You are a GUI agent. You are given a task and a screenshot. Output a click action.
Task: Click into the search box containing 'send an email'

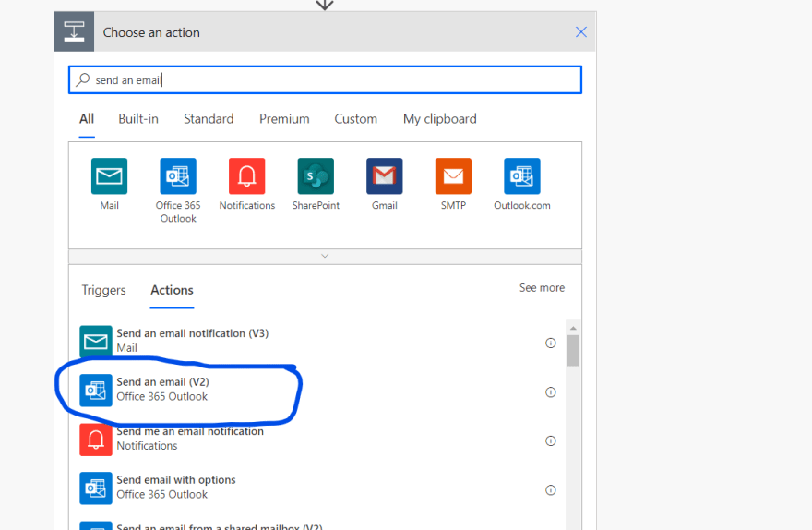pyautogui.click(x=325, y=79)
